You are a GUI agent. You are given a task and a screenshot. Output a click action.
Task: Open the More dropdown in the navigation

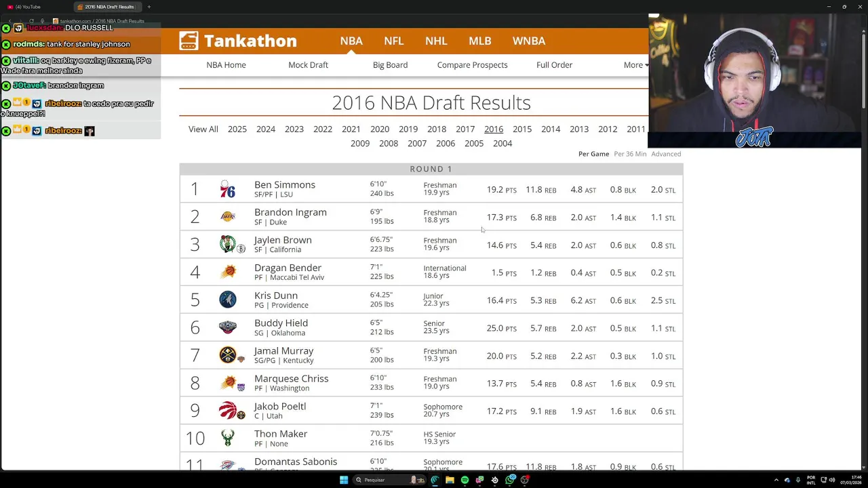click(x=636, y=65)
